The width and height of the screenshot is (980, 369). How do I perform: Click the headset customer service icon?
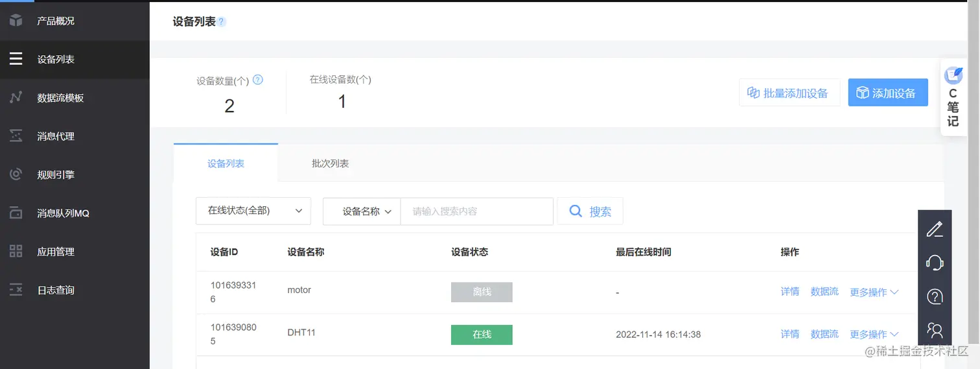point(935,263)
